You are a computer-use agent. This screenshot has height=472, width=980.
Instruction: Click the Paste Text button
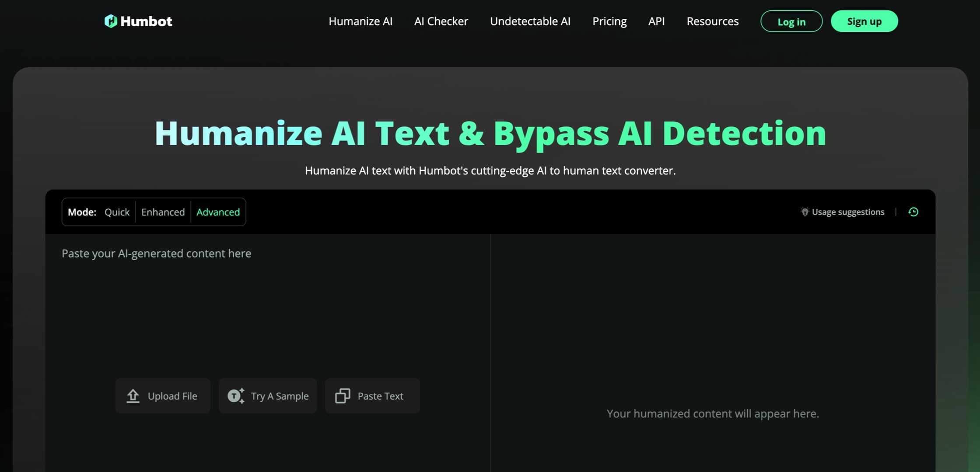372,396
